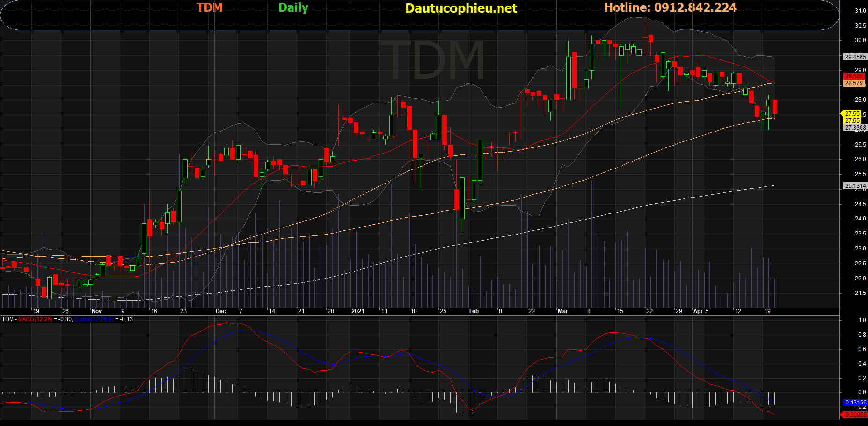Select the upper Bollinger band value 29.4565
This screenshot has height=426, width=868.
pos(855,57)
